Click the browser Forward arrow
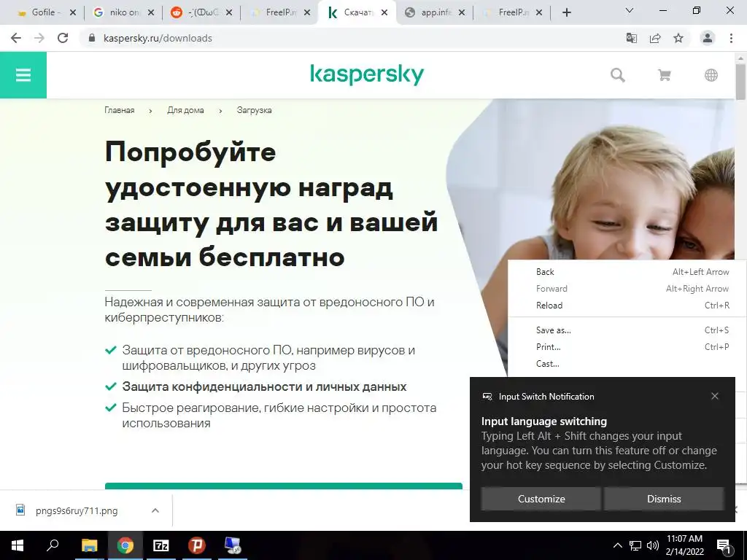 tap(39, 38)
